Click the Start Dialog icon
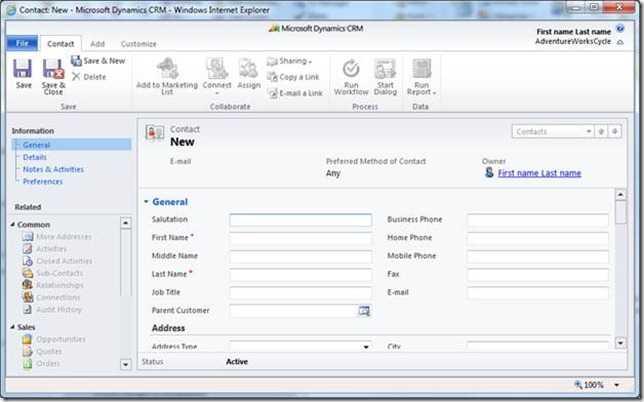Image resolution: width=644 pixels, height=402 pixels. pos(385,69)
